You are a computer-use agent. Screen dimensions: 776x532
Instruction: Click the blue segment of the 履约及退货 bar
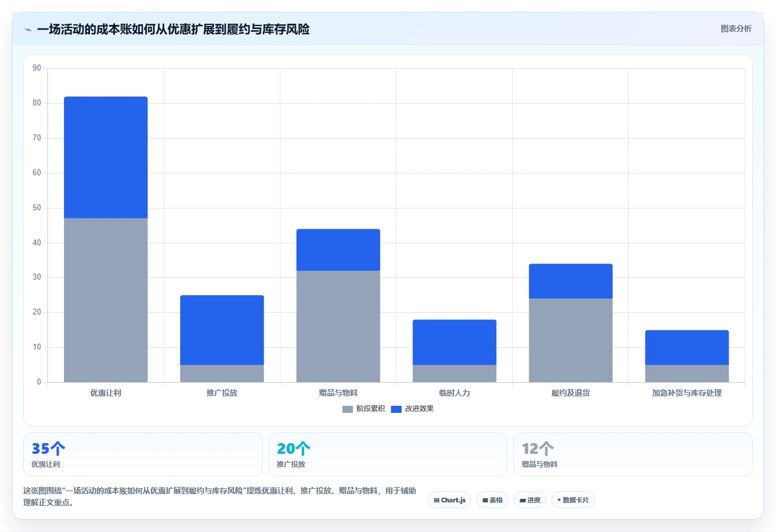click(x=570, y=281)
